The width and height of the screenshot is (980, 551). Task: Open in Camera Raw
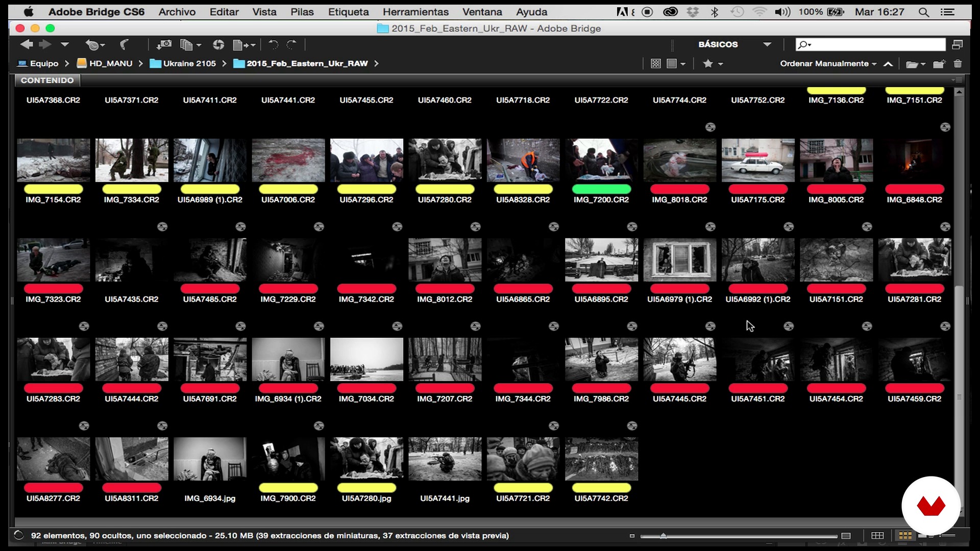coord(218,45)
